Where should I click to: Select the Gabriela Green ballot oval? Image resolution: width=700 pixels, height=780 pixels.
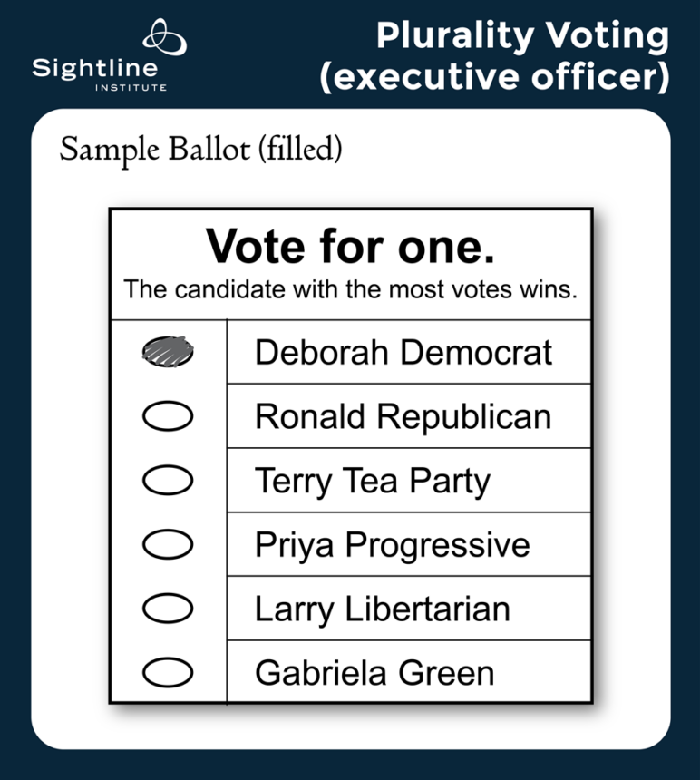[x=168, y=673]
